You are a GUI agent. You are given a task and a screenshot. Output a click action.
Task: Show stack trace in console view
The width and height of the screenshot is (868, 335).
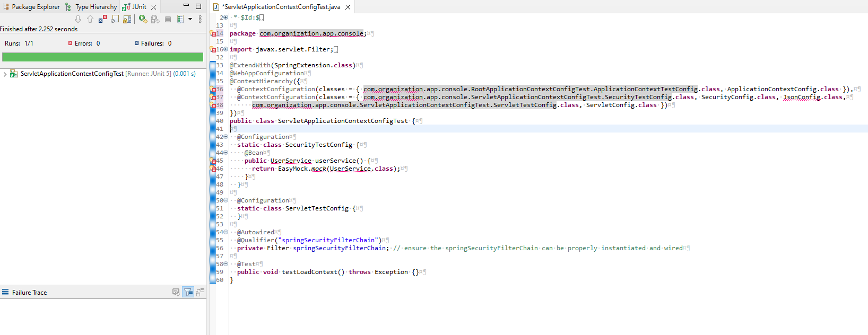click(176, 292)
